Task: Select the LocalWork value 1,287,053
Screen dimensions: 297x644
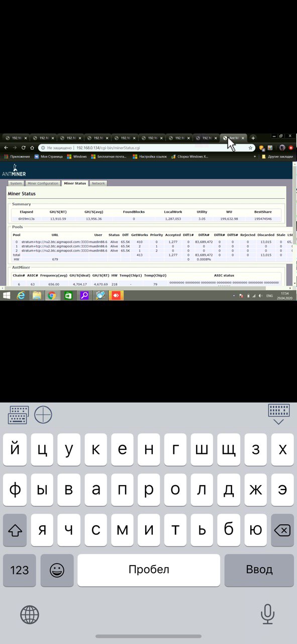Action: coord(172,219)
